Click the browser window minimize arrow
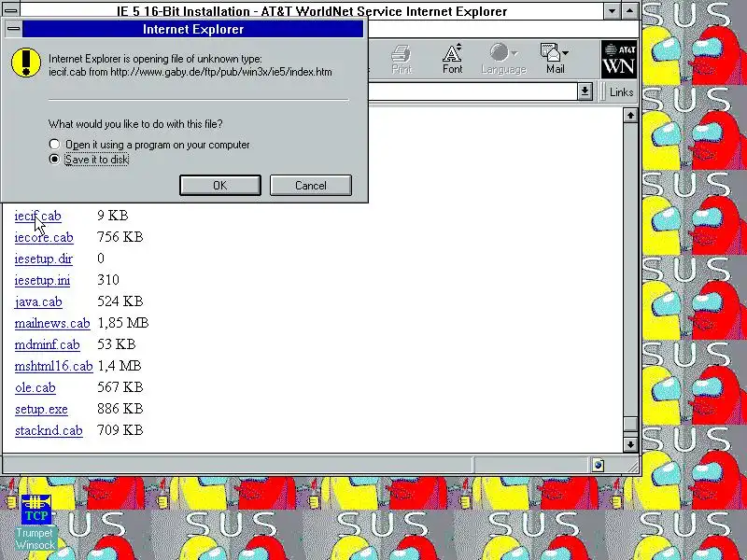Viewport: 747px width, 560px height. 613,10
